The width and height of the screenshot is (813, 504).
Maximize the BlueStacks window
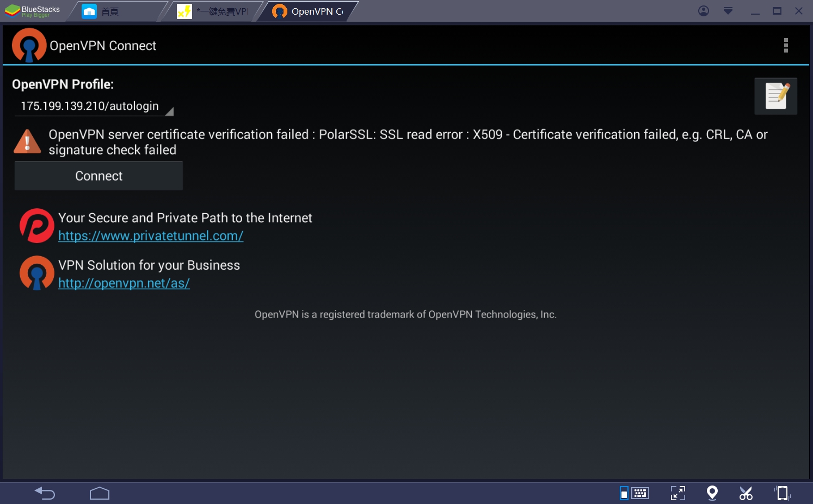coord(777,11)
